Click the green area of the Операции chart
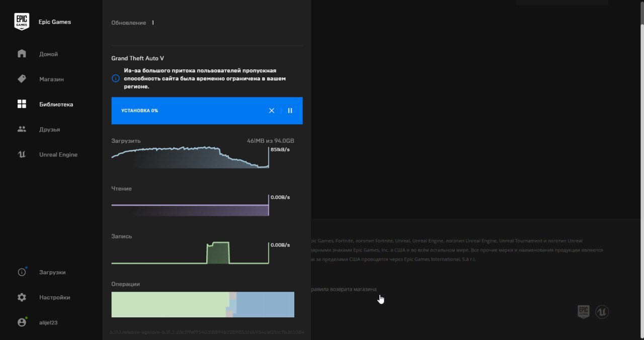The width and height of the screenshot is (644, 340). [x=170, y=305]
